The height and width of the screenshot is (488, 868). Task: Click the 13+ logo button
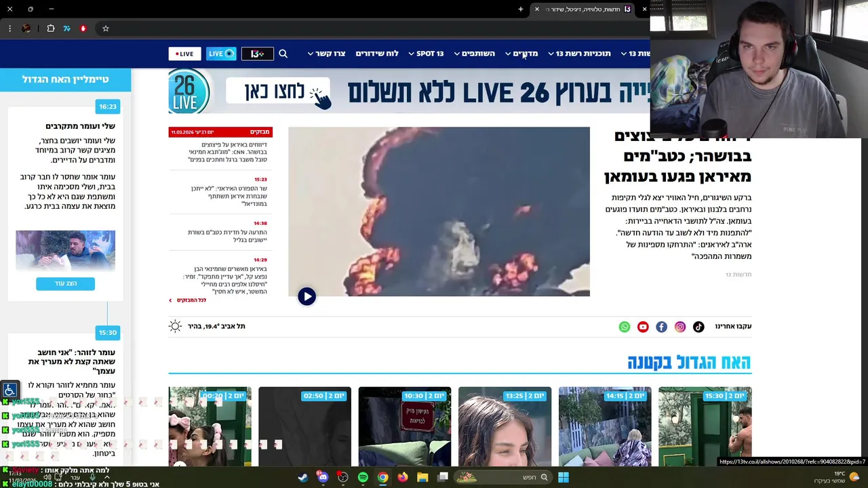pyautogui.click(x=258, y=54)
